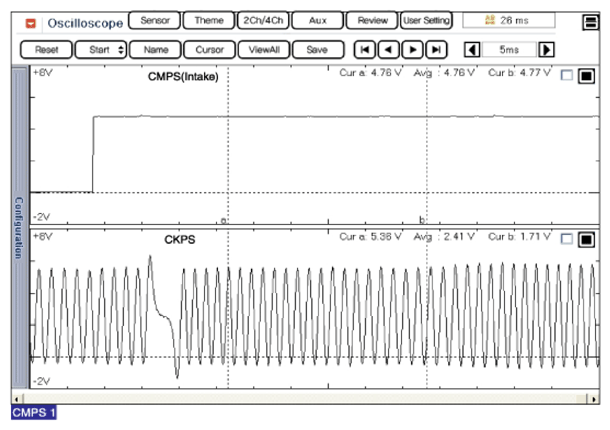Decrease time base with left arrow
Screen dimensions: 610x430
(x=471, y=49)
